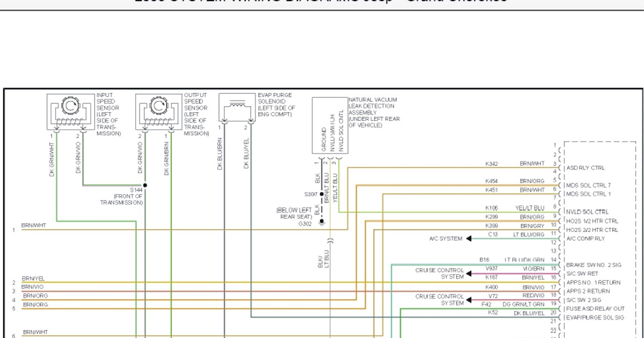Click "CRUISE CONTROL SYSTEM" beside circuit V72
The height and width of the screenshot is (338, 644).
point(440,299)
